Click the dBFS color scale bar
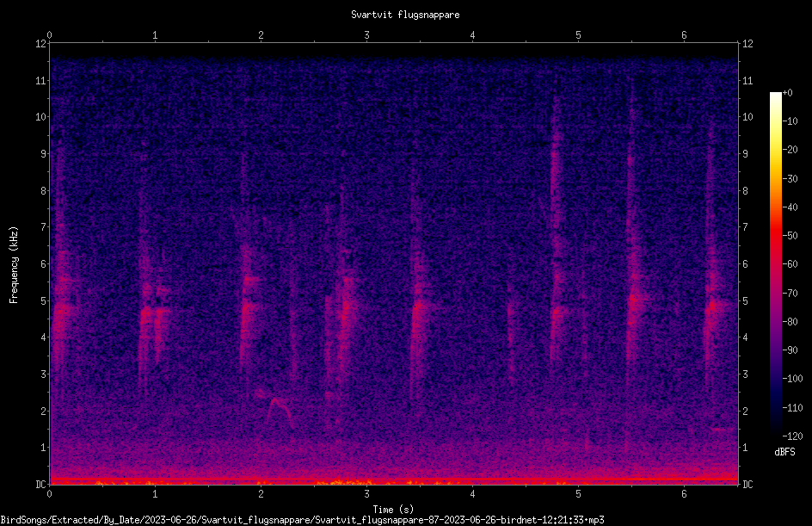The width and height of the screenshot is (812, 526). (x=775, y=264)
